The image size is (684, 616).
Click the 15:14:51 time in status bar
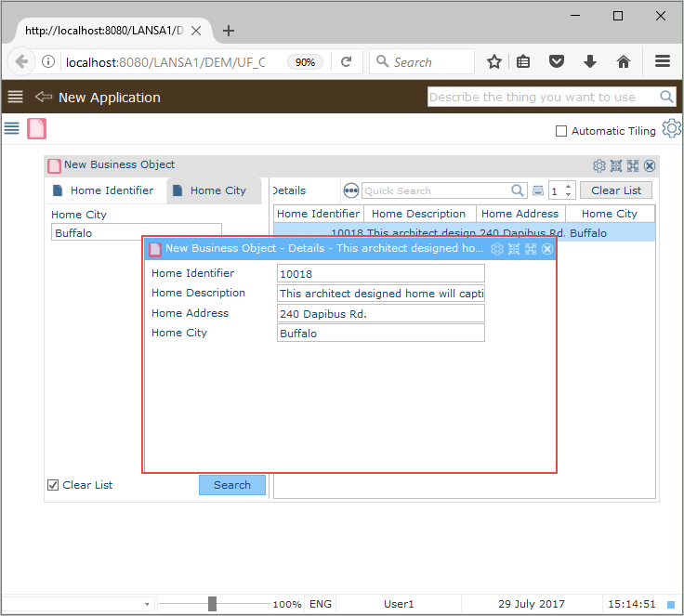(632, 604)
